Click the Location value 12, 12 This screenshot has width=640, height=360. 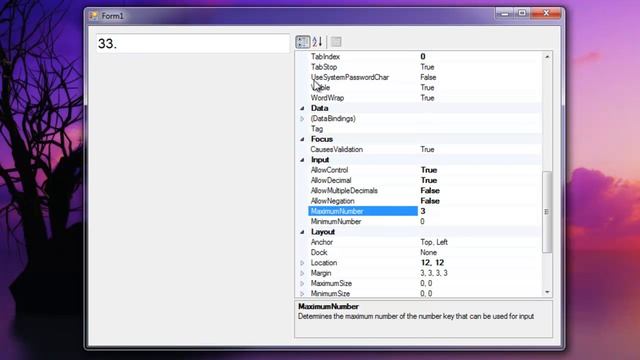432,263
